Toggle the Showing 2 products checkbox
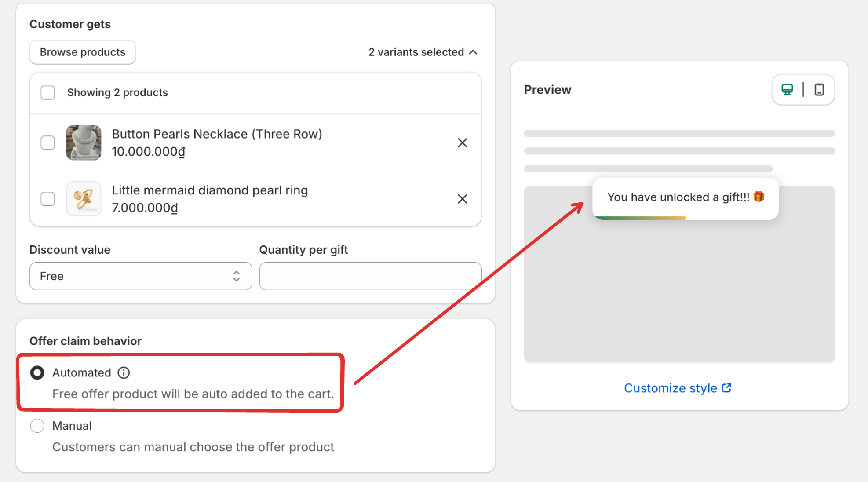The height and width of the screenshot is (482, 868). click(x=48, y=93)
